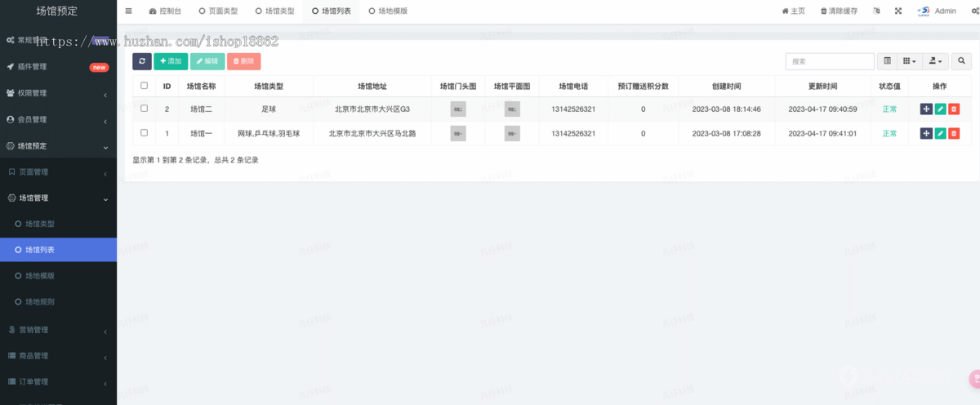Click green edit icon for 场馆二 row
980x405 pixels.
pos(940,109)
